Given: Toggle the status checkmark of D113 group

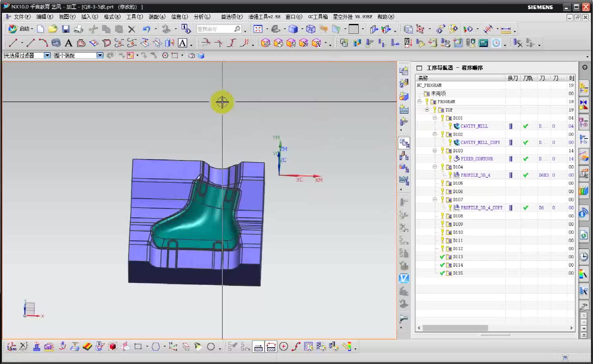Looking at the screenshot, I should point(442,257).
